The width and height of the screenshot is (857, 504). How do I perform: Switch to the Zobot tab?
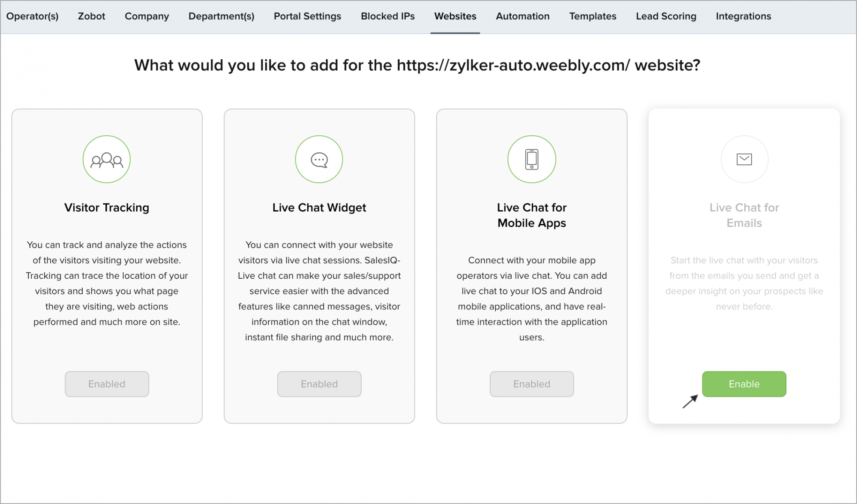(91, 16)
